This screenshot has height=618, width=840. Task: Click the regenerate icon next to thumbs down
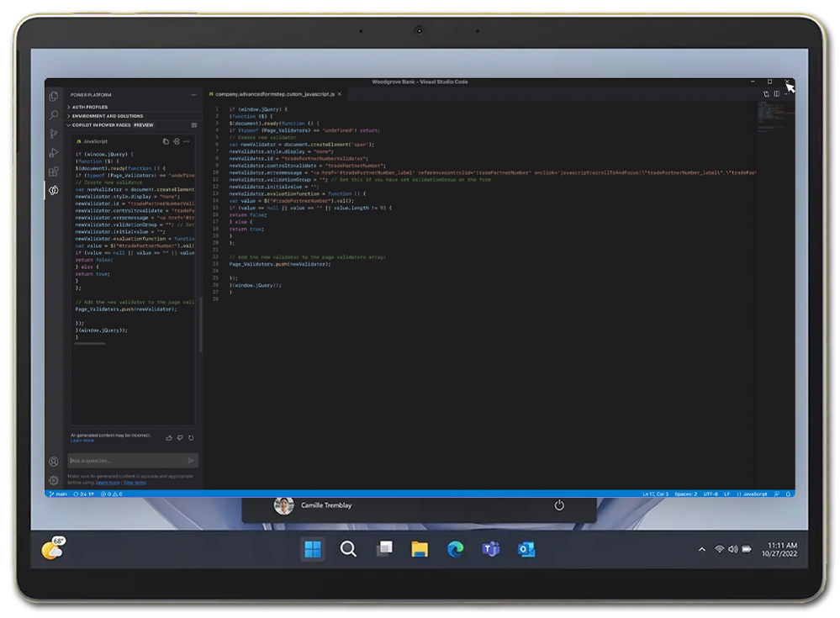[191, 437]
